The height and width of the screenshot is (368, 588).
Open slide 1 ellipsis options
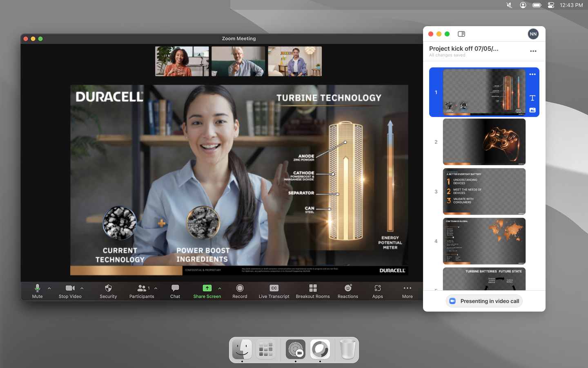coord(532,74)
